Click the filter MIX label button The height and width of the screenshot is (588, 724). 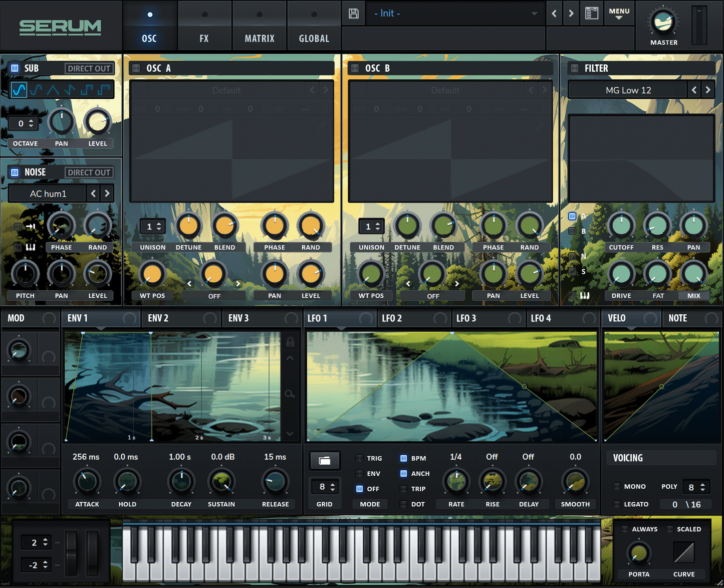pos(694,296)
